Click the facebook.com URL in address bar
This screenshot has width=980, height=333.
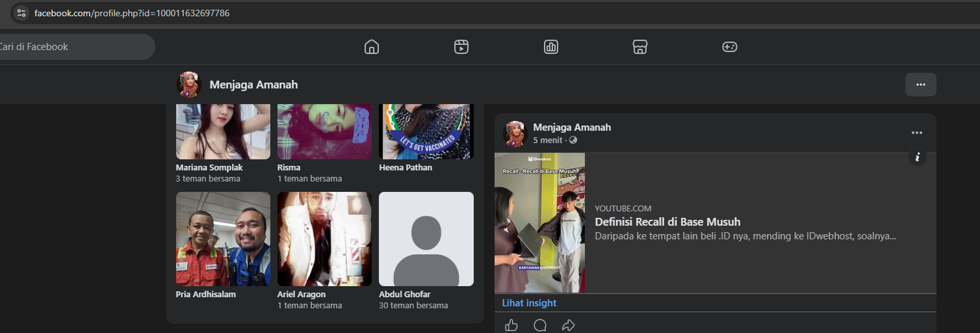click(x=132, y=13)
